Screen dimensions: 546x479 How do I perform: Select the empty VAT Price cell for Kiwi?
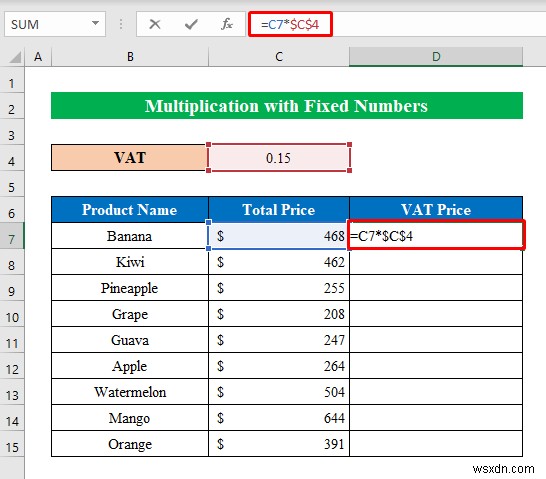[436, 262]
